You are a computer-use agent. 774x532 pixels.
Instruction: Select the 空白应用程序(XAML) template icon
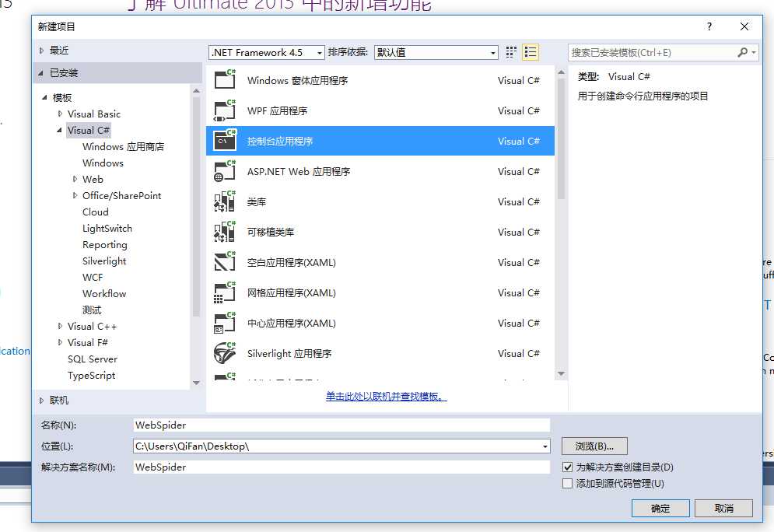(225, 262)
